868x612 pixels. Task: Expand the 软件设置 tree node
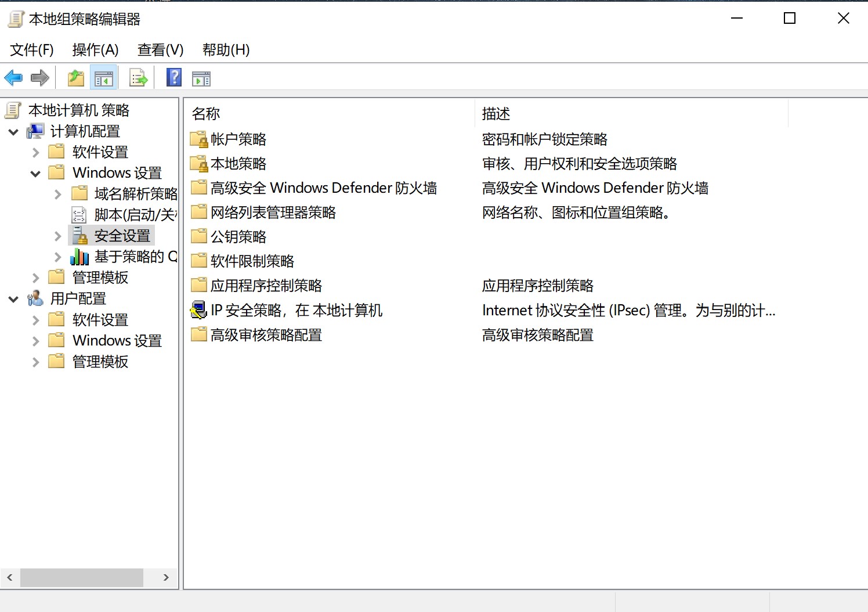tap(35, 152)
